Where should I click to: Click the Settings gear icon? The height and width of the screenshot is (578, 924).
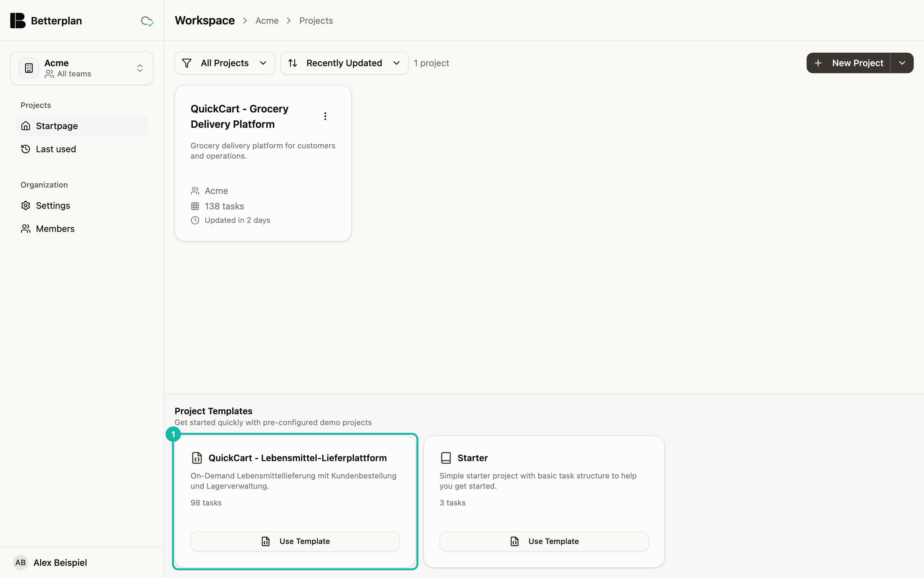point(26,206)
